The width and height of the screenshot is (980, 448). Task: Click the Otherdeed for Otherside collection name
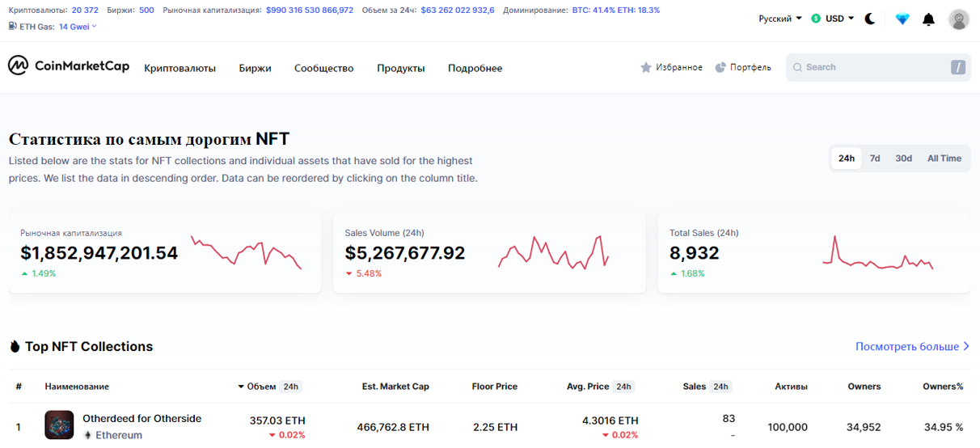(x=142, y=418)
